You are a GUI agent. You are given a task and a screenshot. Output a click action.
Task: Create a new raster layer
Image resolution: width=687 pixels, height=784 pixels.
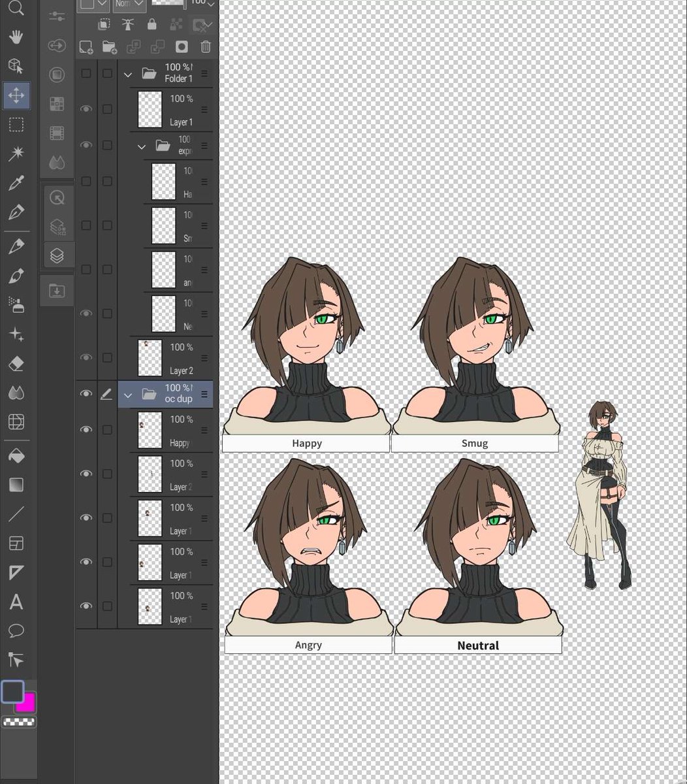click(86, 47)
